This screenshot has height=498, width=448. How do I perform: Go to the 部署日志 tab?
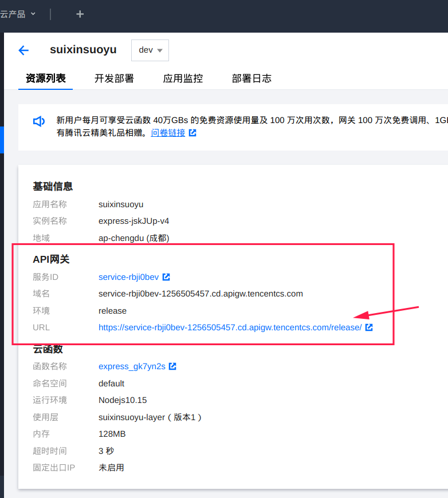251,78
